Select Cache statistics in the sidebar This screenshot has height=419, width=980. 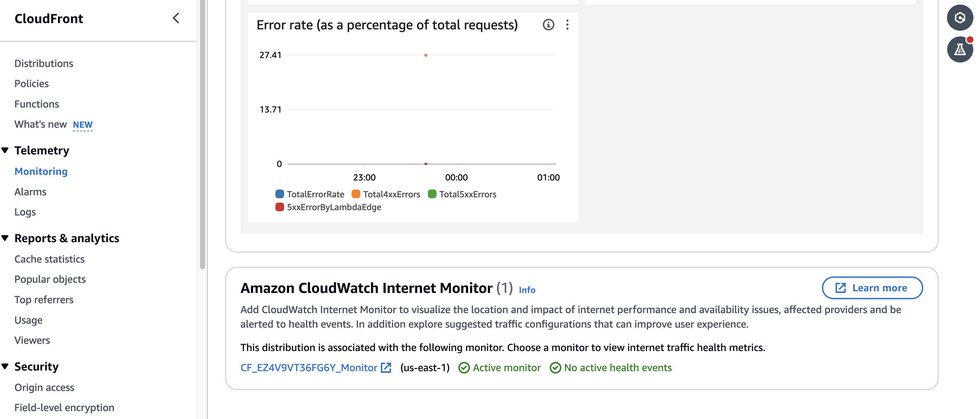(x=49, y=259)
